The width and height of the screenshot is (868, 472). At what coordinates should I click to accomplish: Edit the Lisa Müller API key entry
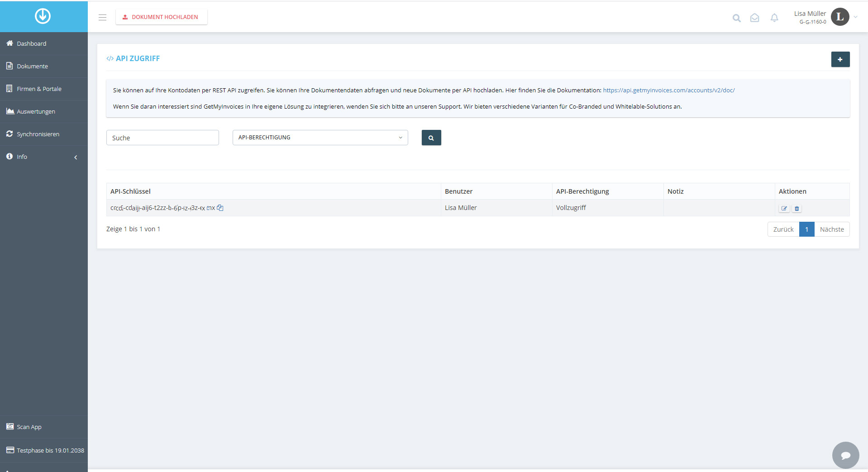tap(784, 209)
